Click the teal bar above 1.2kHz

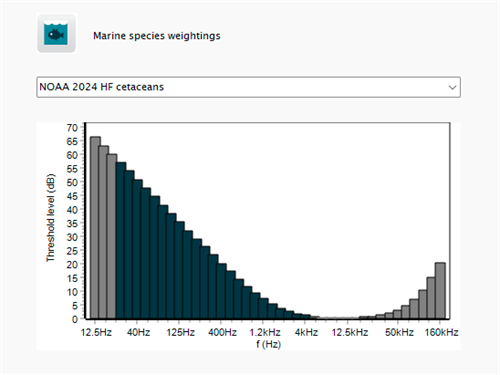point(264,309)
